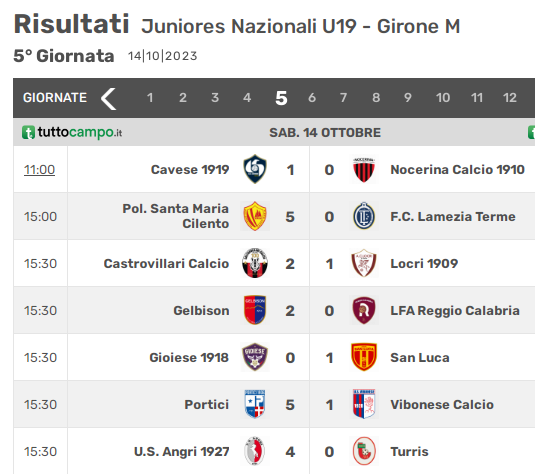This screenshot has height=474, width=535.
Task: Switch to giornata 6
Action: pos(312,98)
